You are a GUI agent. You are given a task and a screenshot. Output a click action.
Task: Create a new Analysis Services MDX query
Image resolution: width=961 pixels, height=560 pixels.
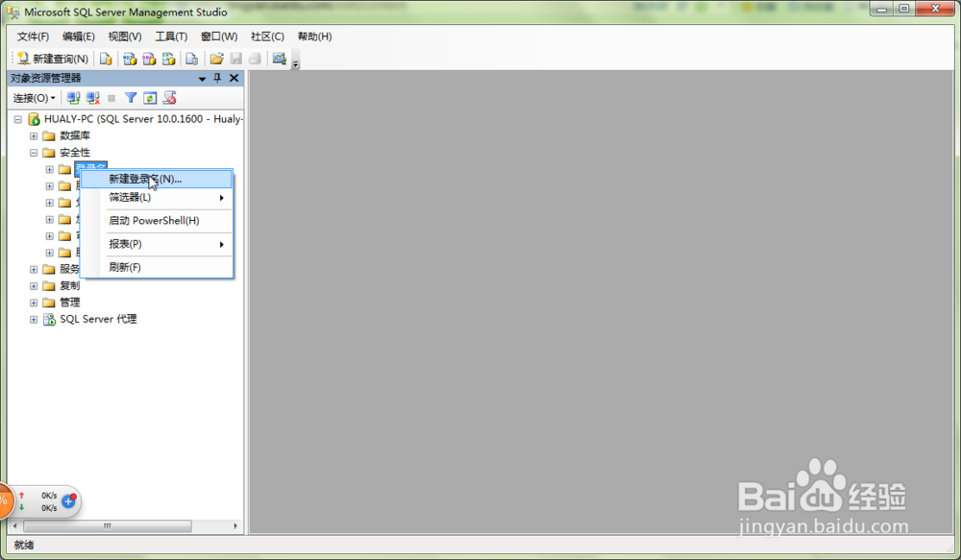click(129, 59)
